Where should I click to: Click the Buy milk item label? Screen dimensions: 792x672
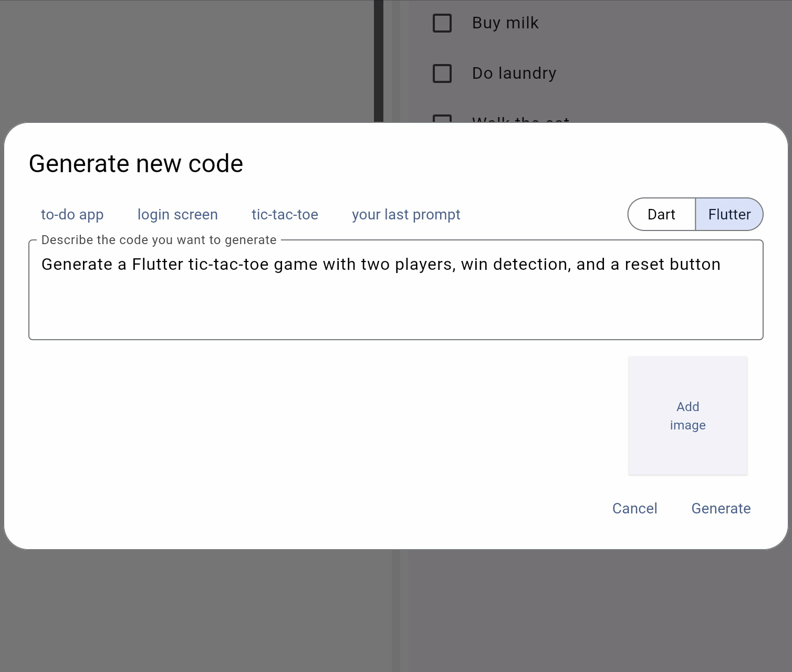click(505, 23)
